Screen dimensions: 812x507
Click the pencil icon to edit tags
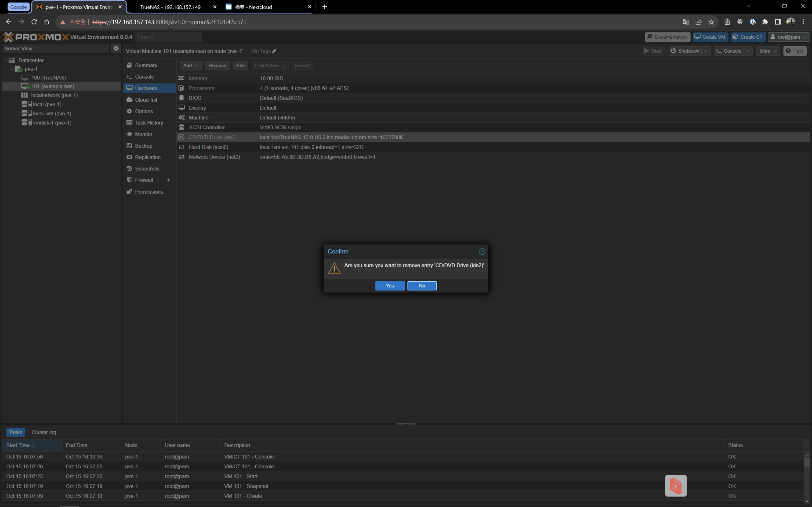[274, 51]
